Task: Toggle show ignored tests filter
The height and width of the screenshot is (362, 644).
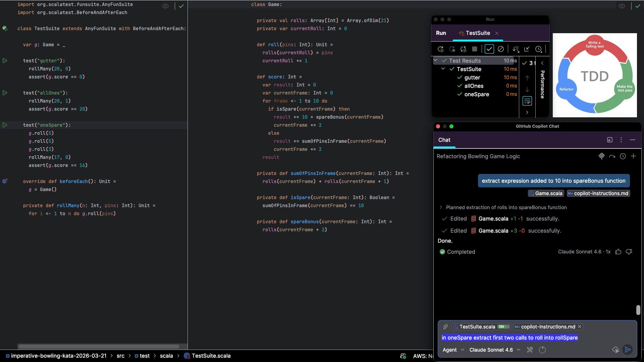Action: coord(501,49)
